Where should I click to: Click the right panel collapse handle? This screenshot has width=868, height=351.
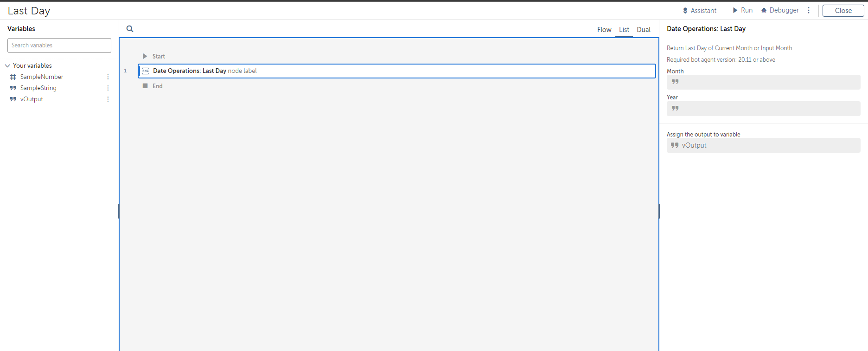pyautogui.click(x=659, y=211)
